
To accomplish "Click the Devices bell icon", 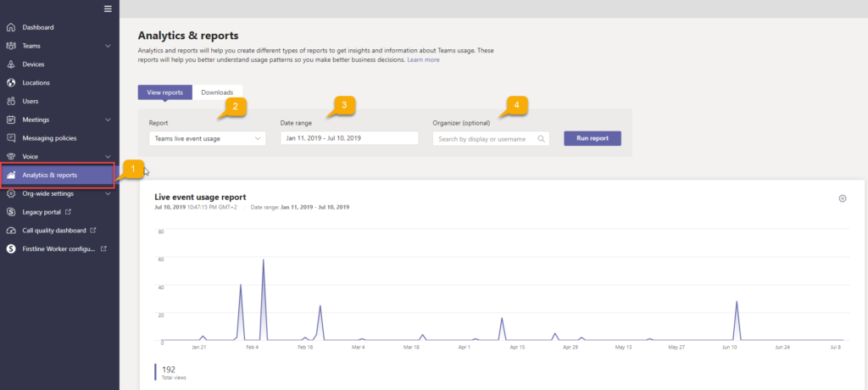I will 10,64.
